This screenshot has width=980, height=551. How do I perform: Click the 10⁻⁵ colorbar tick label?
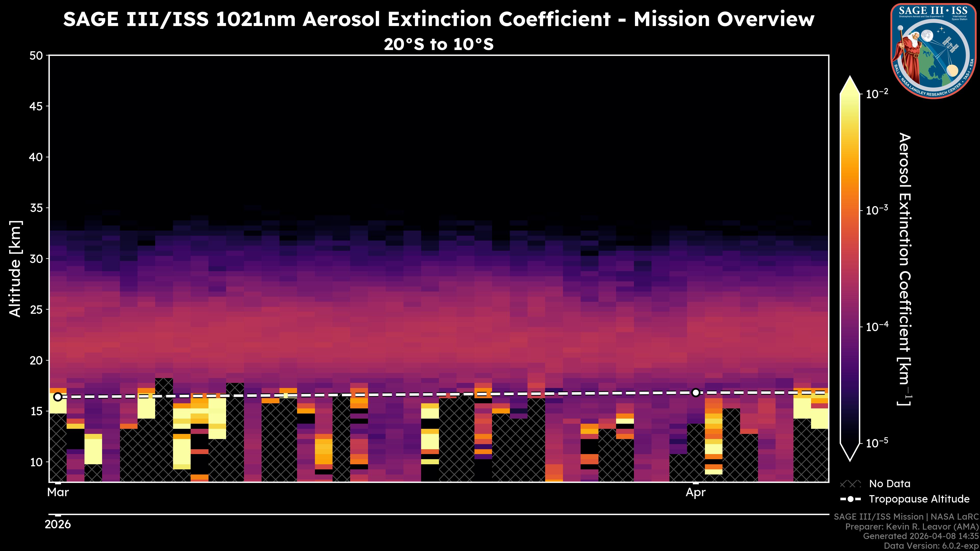[877, 443]
